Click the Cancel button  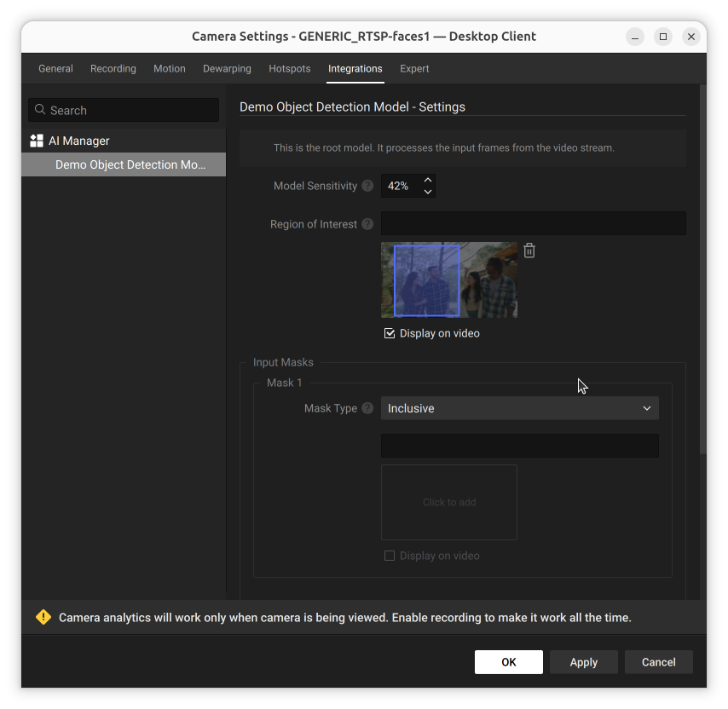(658, 661)
